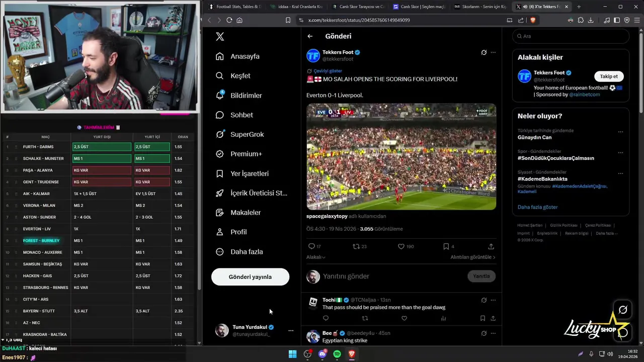
Task: Switch to Skorlarım tab
Action: pyautogui.click(x=481, y=7)
